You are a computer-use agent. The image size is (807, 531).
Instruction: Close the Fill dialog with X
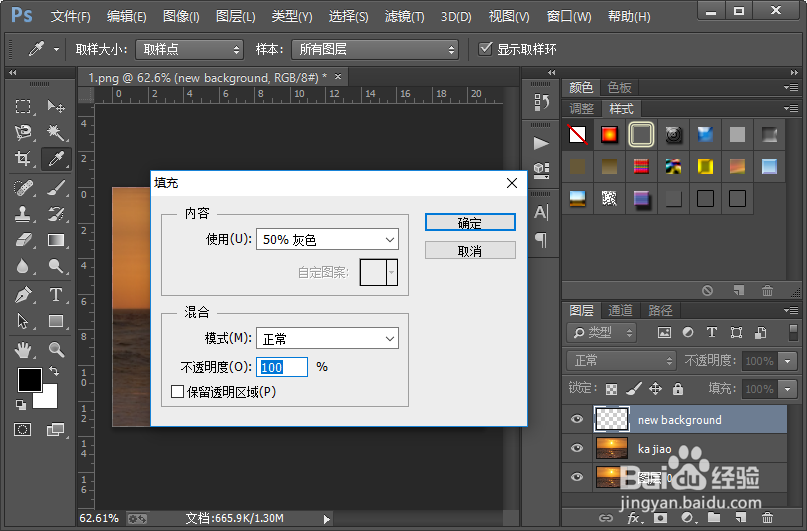pyautogui.click(x=512, y=183)
